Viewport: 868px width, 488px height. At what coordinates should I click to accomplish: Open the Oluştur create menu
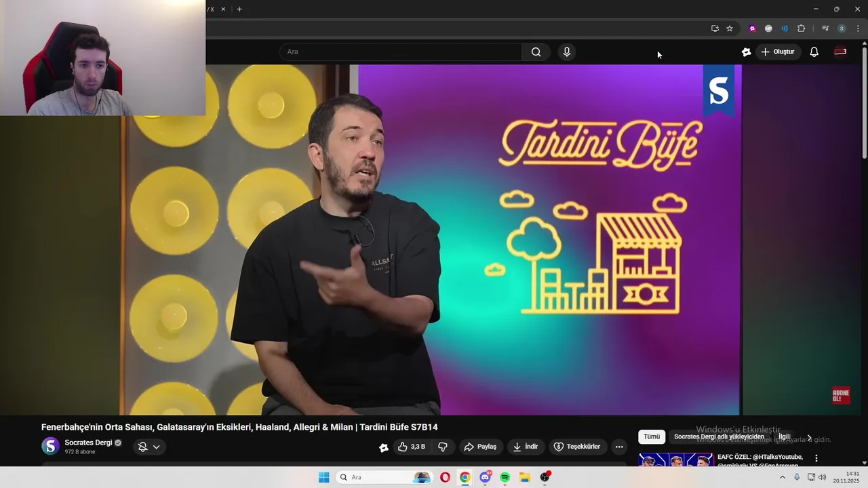[x=777, y=52]
